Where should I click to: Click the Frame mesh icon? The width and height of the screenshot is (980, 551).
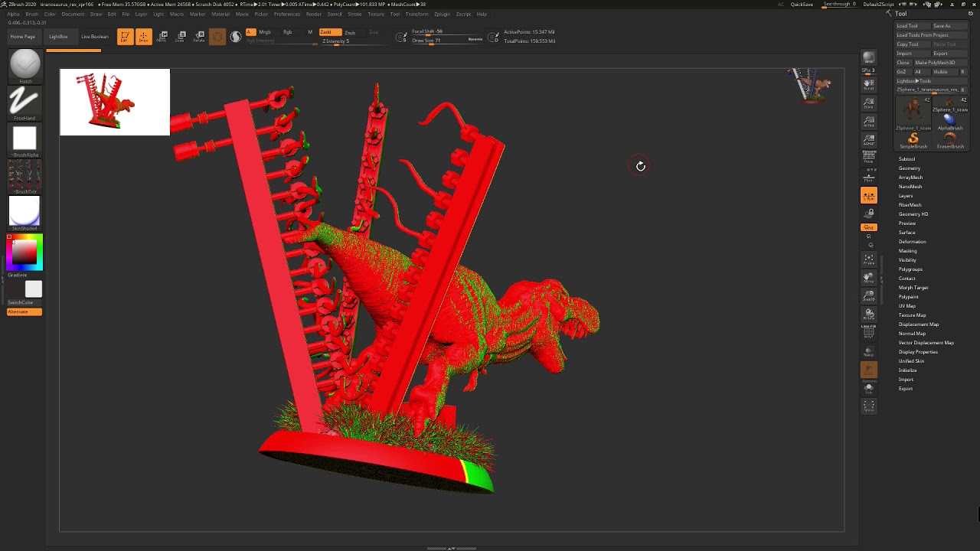point(869,260)
